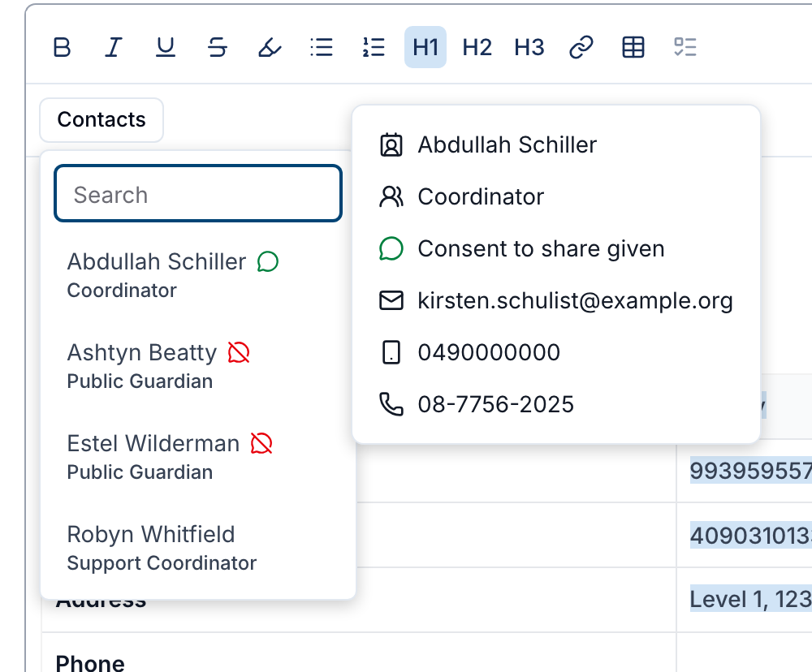The width and height of the screenshot is (812, 672).
Task: Click 'Support Coordinator' under Robyn Whitfield
Action: click(x=162, y=563)
